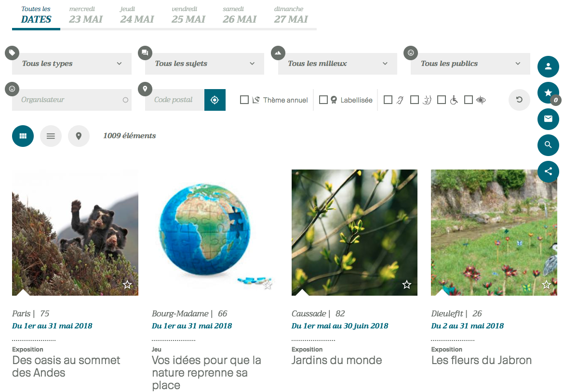Switch to vendredi 25 MAI tab

coord(188,15)
